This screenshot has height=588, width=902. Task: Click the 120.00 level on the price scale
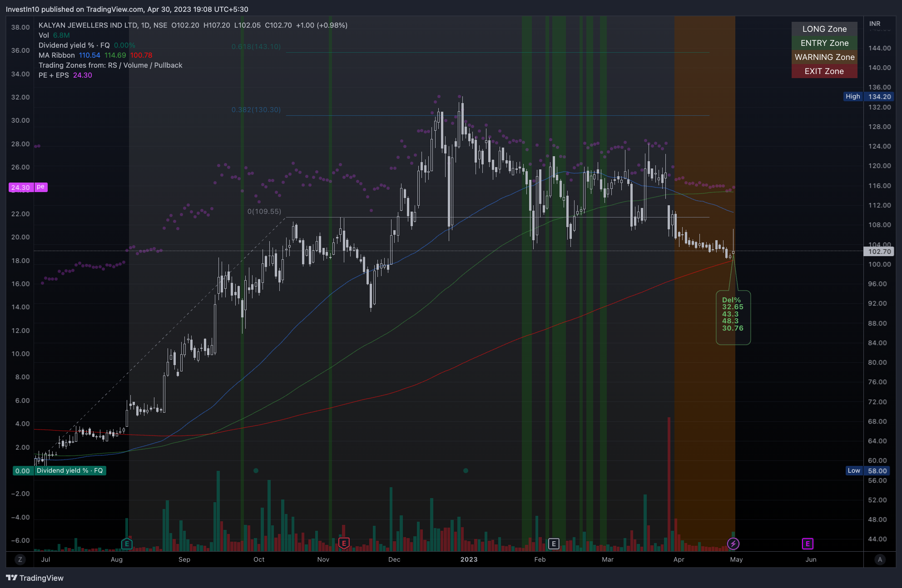[x=879, y=166]
